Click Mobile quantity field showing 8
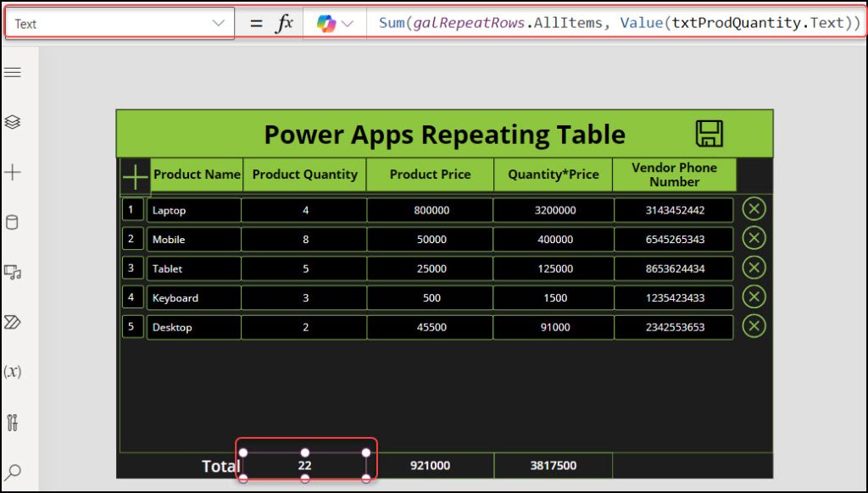This screenshot has height=493, width=868. pyautogui.click(x=304, y=240)
